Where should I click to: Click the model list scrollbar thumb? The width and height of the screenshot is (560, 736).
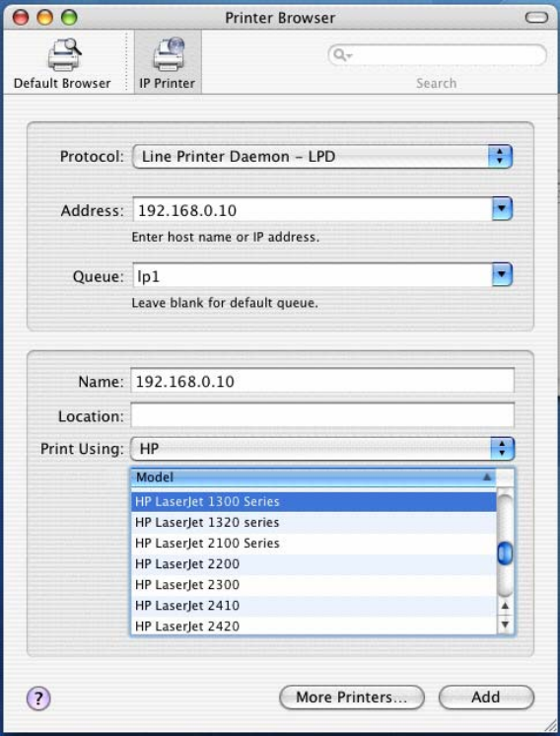(505, 553)
